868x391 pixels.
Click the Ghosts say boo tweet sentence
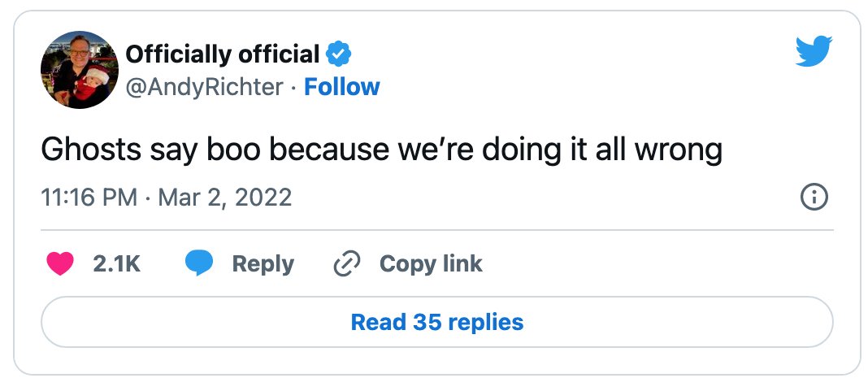point(382,150)
